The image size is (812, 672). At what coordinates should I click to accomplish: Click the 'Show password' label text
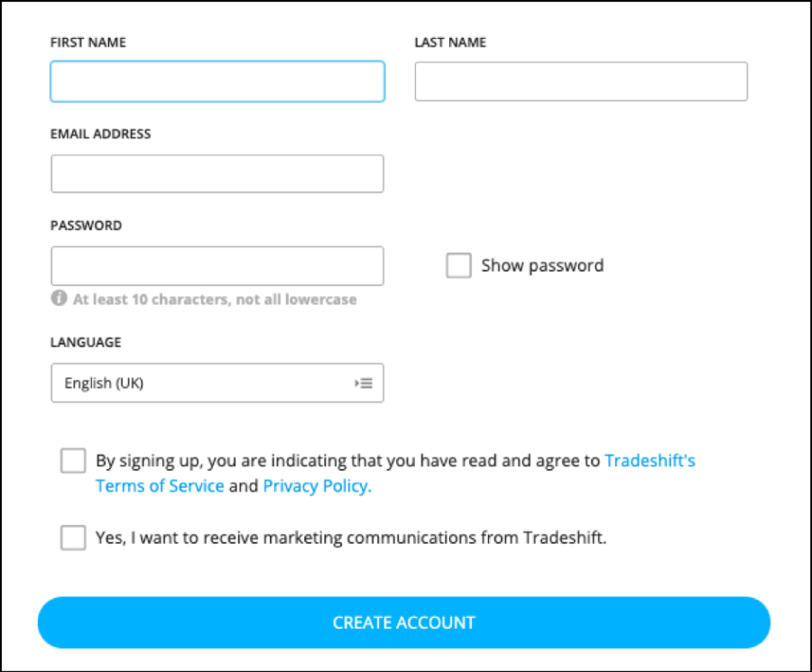pyautogui.click(x=542, y=266)
